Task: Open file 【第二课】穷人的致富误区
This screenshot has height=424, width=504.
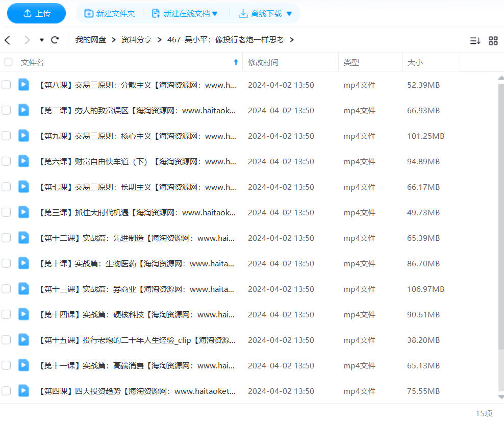Action: [137, 111]
